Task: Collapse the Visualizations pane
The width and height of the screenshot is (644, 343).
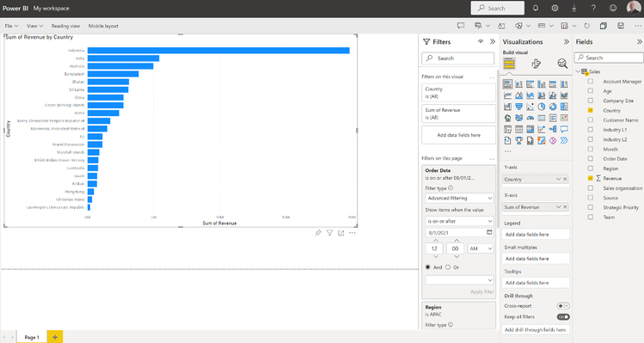Action: (x=567, y=41)
